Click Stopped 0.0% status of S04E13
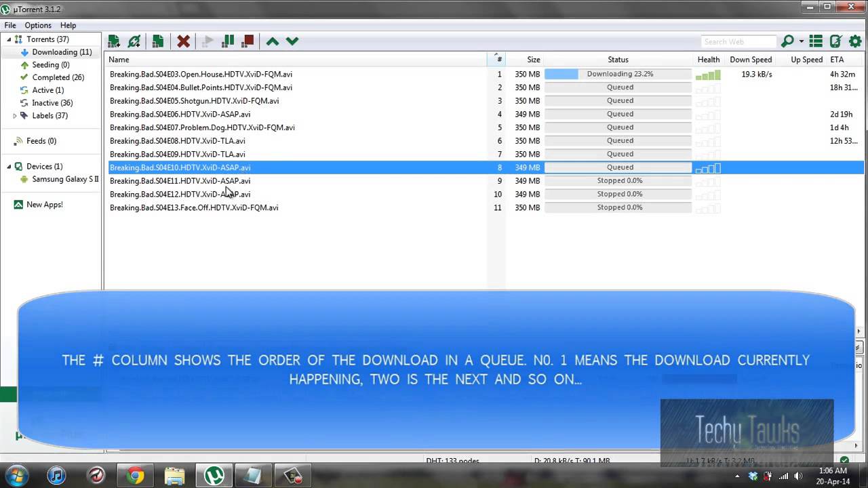Screen dimensions: 868x488 point(618,207)
